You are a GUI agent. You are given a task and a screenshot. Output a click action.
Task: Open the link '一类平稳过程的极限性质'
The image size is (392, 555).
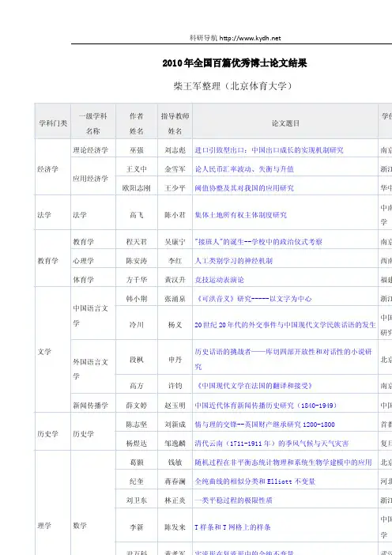(233, 500)
